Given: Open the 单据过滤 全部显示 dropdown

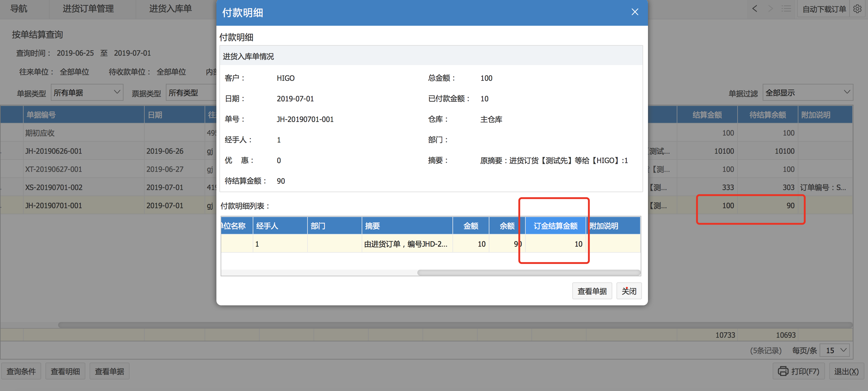Looking at the screenshot, I should tap(807, 92).
